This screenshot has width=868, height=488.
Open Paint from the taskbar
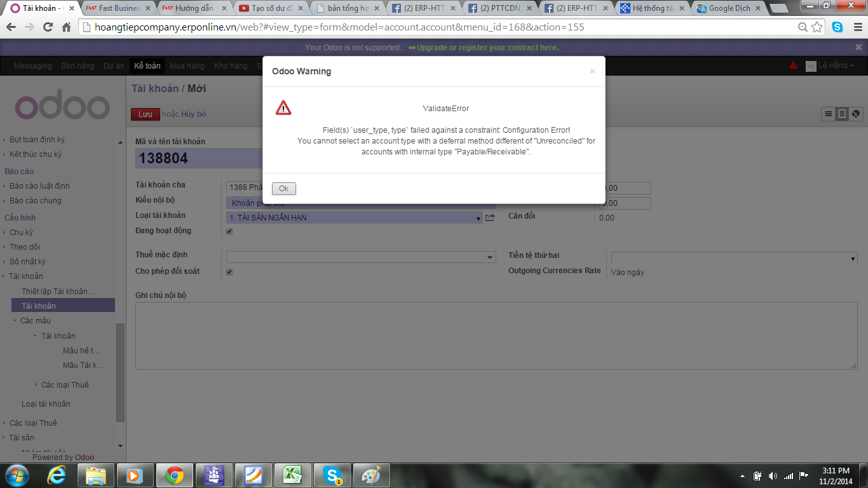coord(371,475)
